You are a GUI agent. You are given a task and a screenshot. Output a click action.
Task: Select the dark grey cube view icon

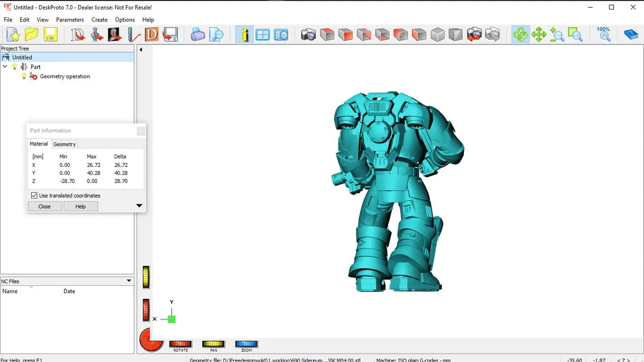(456, 35)
